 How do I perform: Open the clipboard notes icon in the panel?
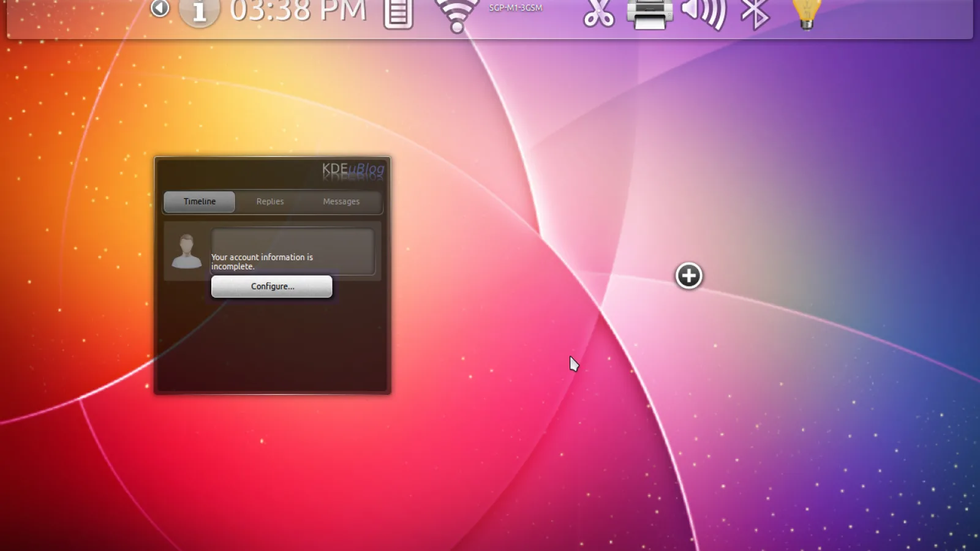pyautogui.click(x=398, y=13)
